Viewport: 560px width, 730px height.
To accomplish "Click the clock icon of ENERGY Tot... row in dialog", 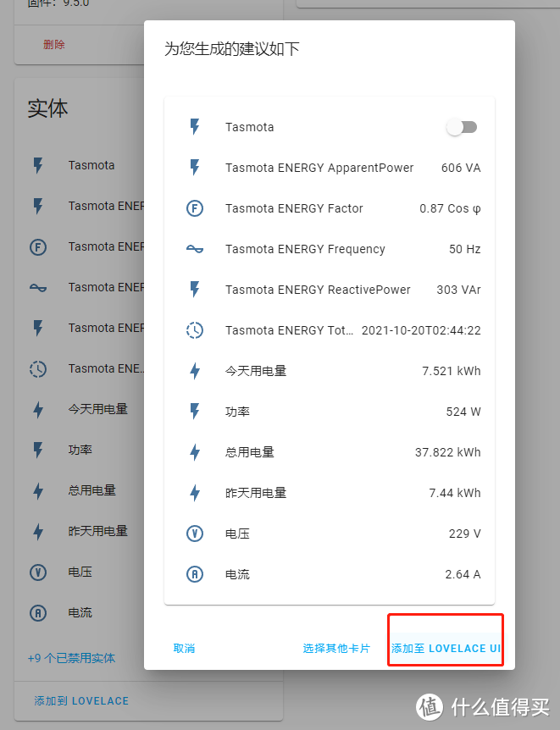I will click(195, 330).
